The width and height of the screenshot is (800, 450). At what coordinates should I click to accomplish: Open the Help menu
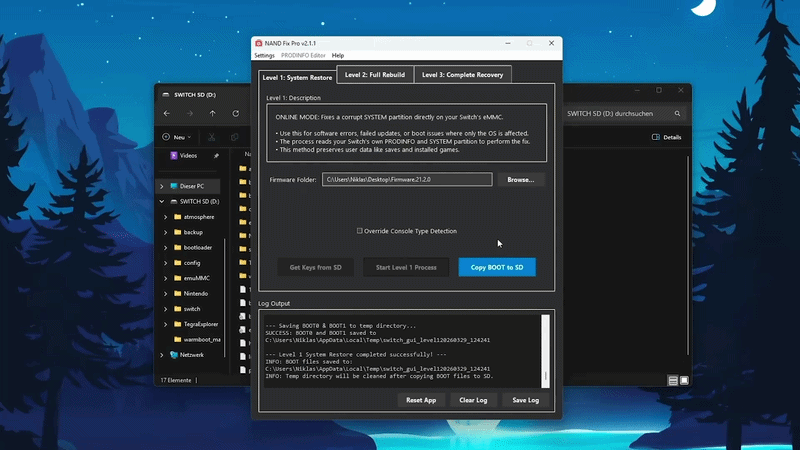[x=338, y=55]
